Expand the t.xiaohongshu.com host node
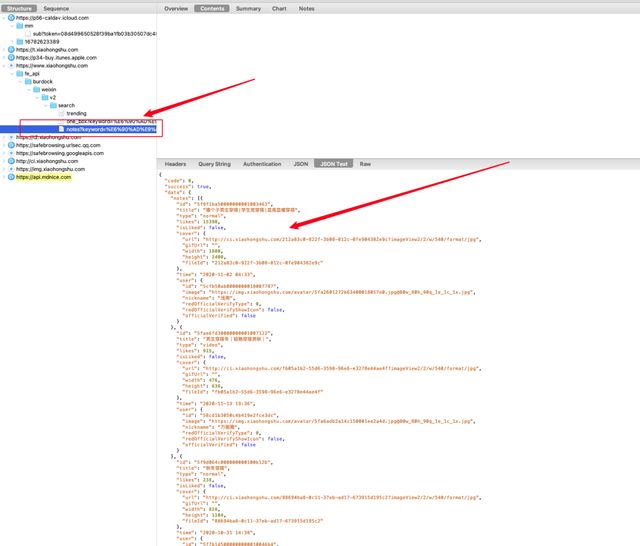This screenshot has width=640, height=546. (4, 49)
